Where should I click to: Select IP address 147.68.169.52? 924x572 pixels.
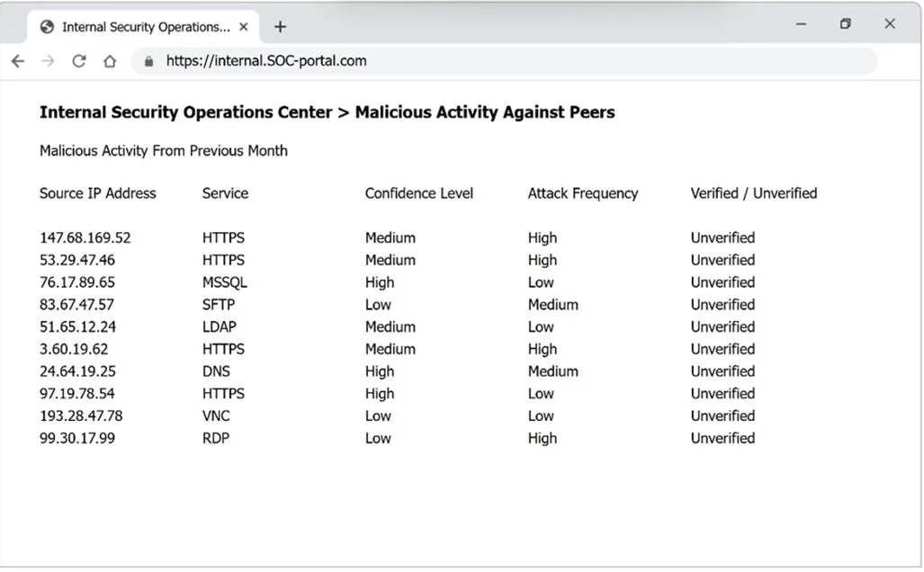[x=85, y=237]
